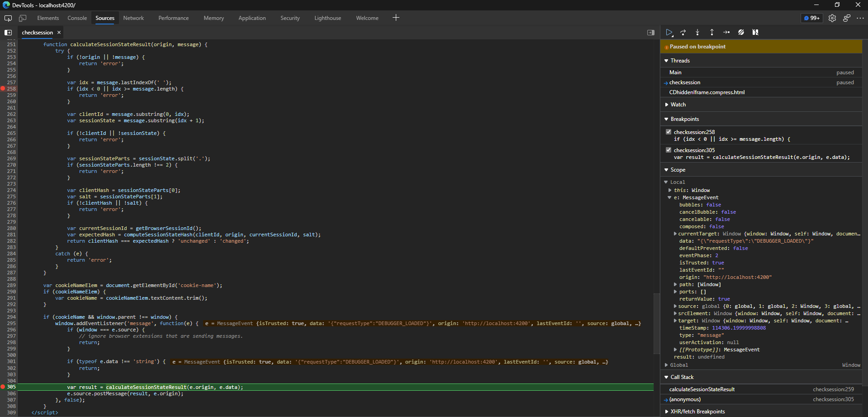
Task: Expand the Global scope group
Action: click(666, 365)
